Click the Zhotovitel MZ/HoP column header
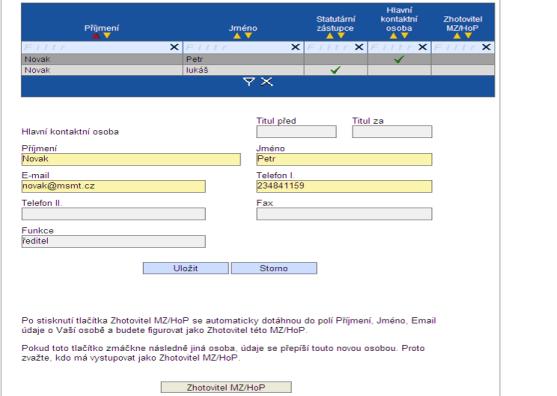The height and width of the screenshot is (396, 557). pyautogui.click(x=463, y=23)
